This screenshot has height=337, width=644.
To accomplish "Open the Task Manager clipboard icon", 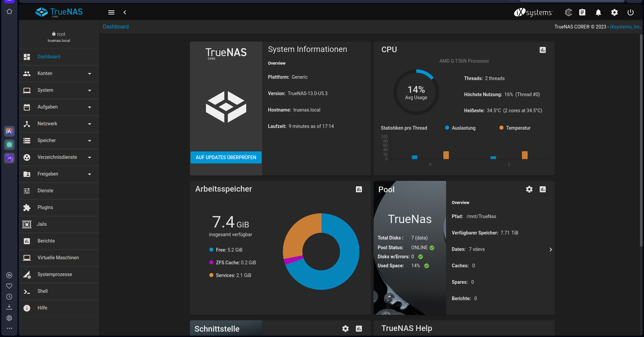I will coord(582,12).
